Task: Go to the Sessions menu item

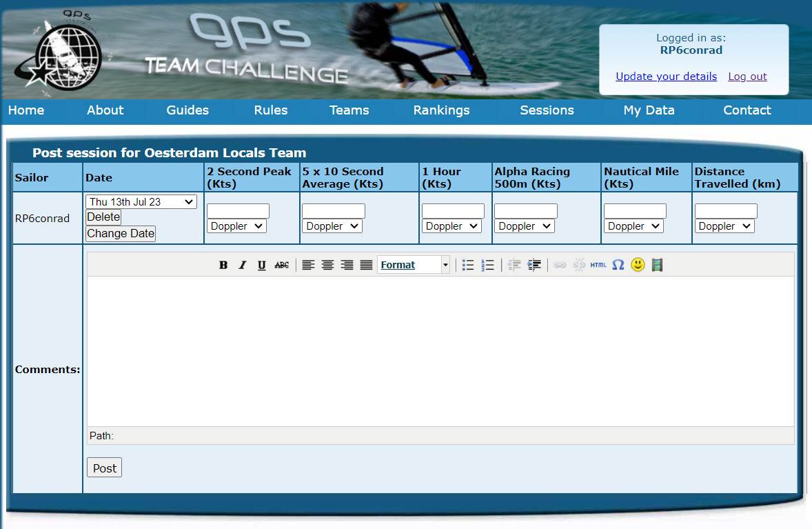Action: click(x=547, y=110)
